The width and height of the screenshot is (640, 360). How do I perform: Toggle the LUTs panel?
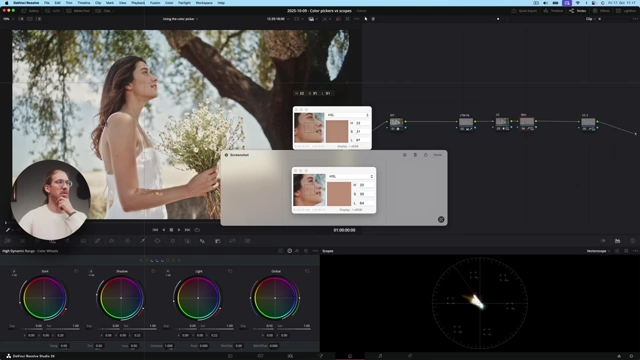click(53, 11)
